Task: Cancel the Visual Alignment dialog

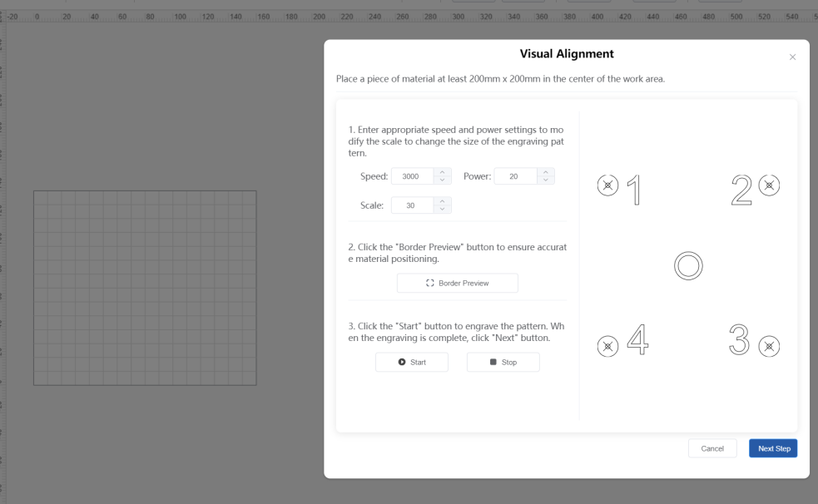Action: 712,448
